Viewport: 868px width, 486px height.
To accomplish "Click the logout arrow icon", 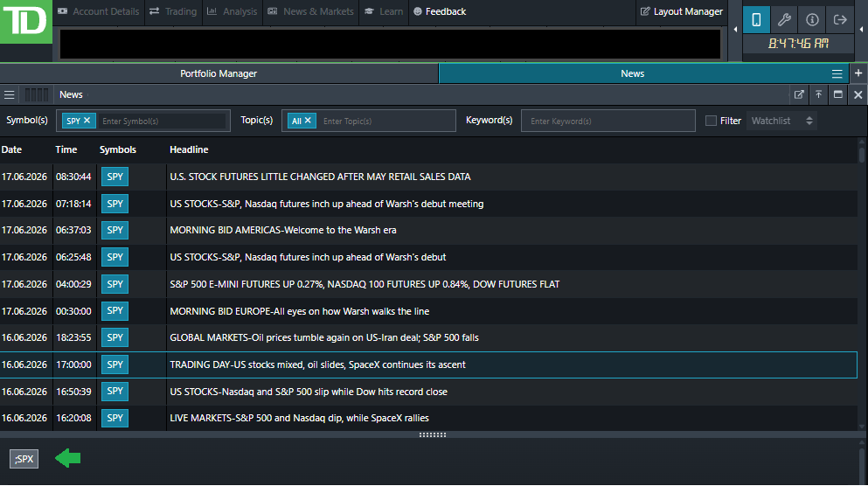I will pos(840,20).
